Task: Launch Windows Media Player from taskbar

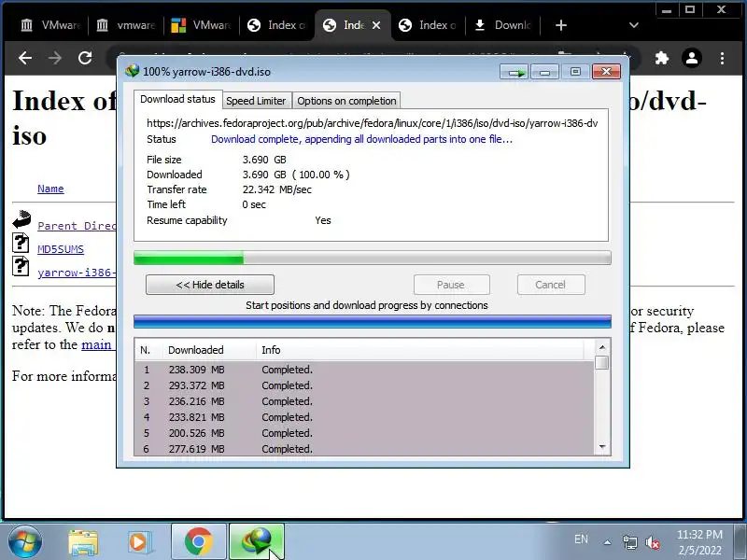Action: pyautogui.click(x=139, y=542)
